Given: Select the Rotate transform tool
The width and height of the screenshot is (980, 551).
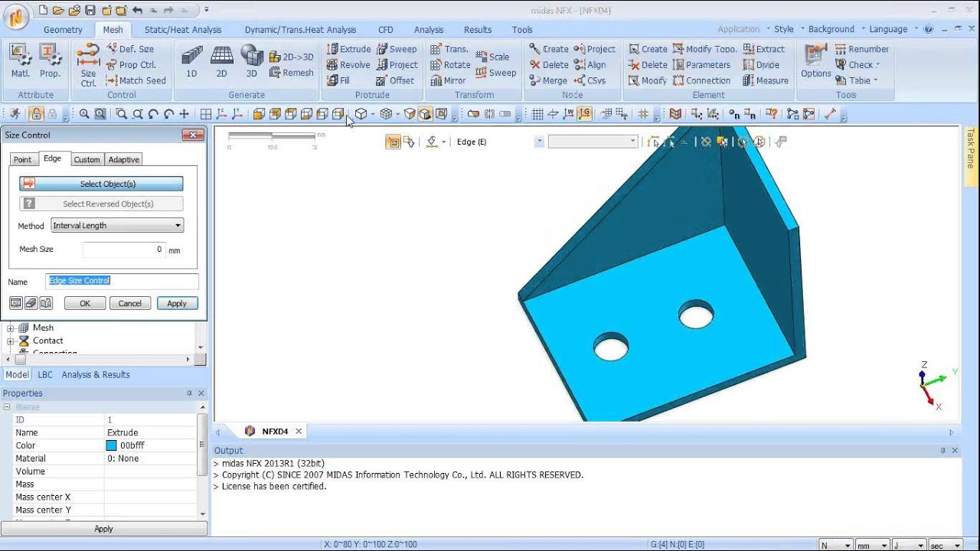Looking at the screenshot, I should tap(450, 65).
